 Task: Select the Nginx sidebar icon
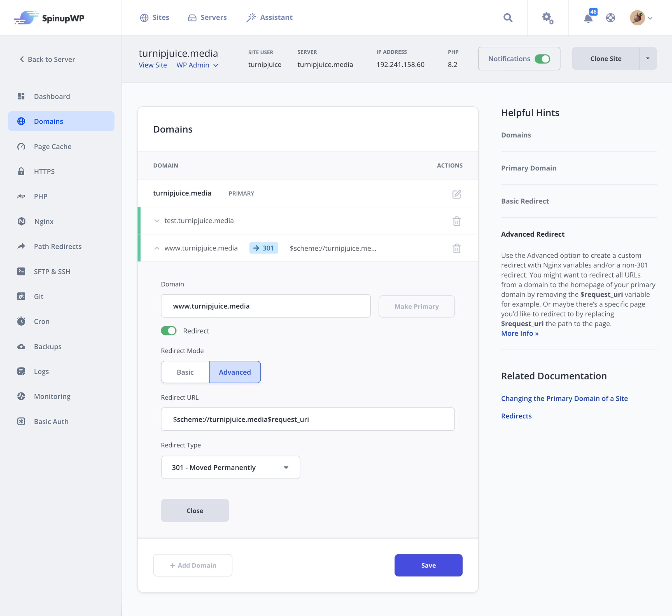[x=21, y=221]
